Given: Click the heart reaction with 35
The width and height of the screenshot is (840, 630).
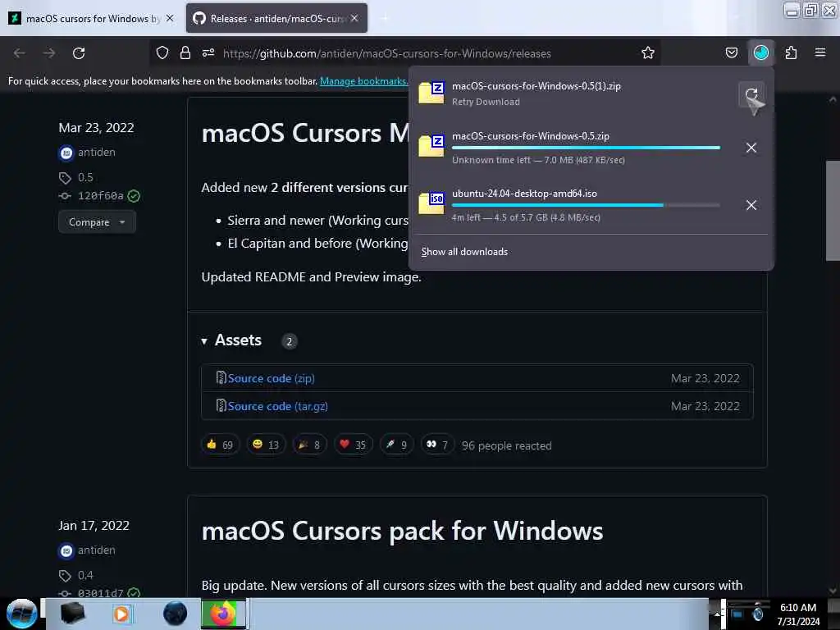Looking at the screenshot, I should pyautogui.click(x=353, y=445).
